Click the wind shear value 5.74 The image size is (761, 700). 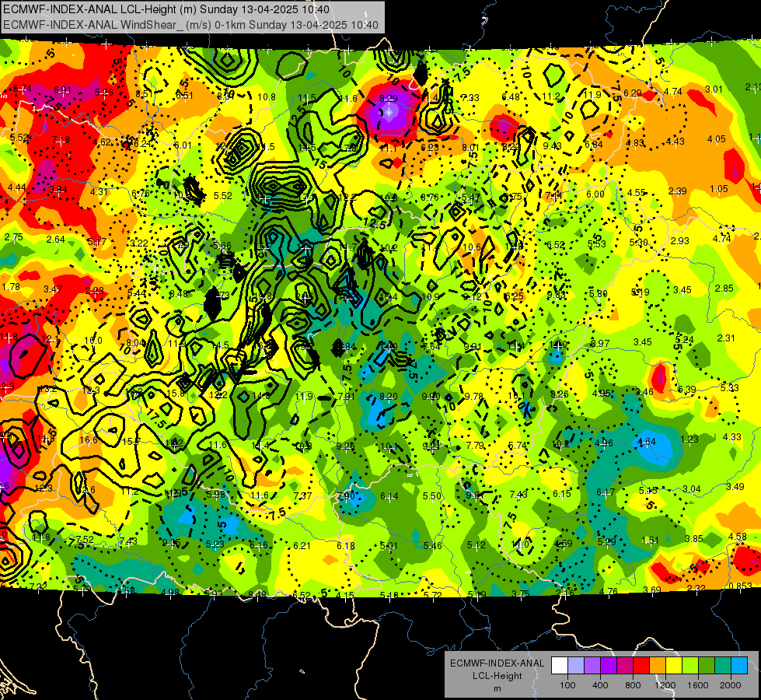(23, 89)
